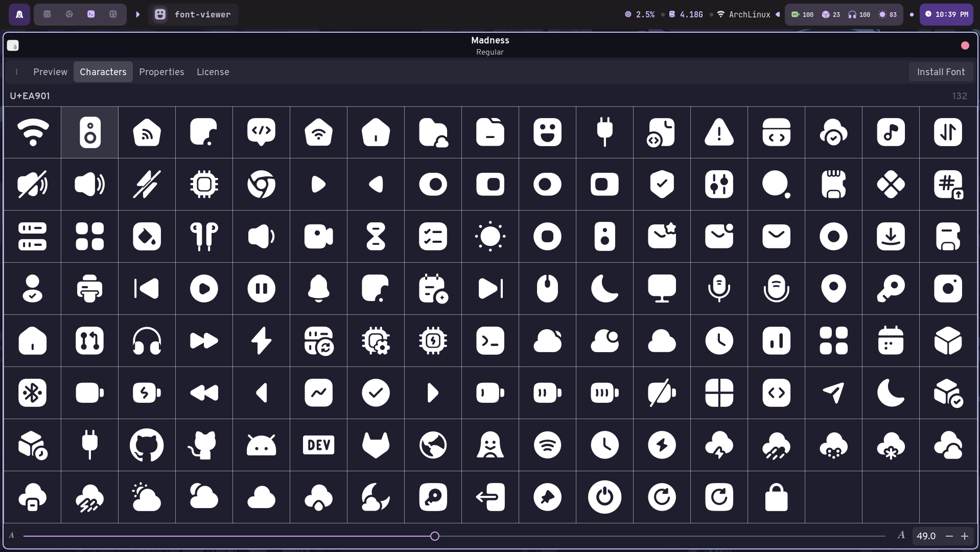Pick the bell notification glyph
980x552 pixels.
319,289
